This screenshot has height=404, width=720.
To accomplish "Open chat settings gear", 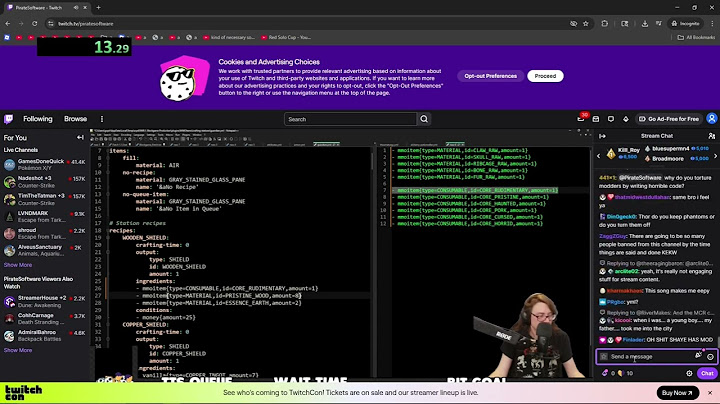I will [689, 373].
